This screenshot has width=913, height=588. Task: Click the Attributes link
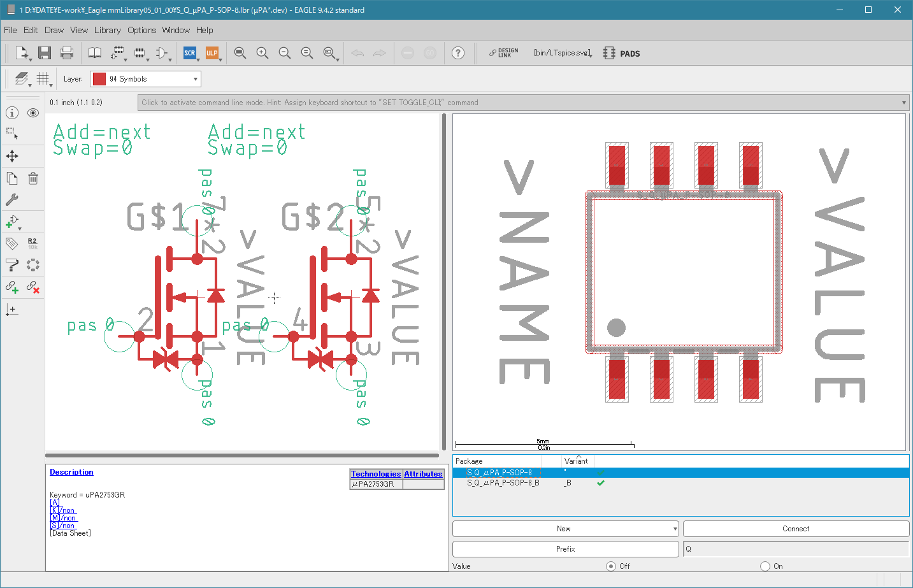pos(423,474)
